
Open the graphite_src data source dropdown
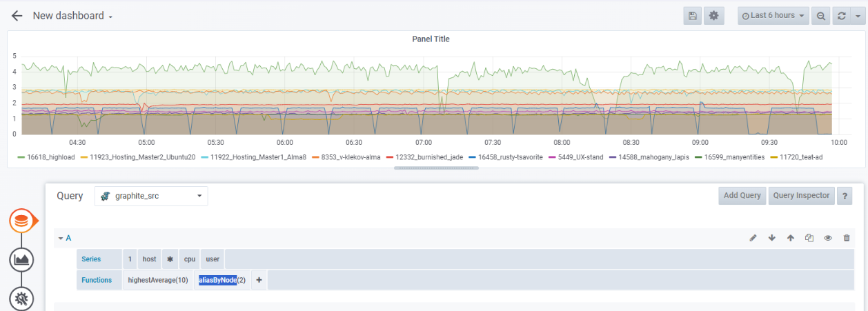point(151,196)
